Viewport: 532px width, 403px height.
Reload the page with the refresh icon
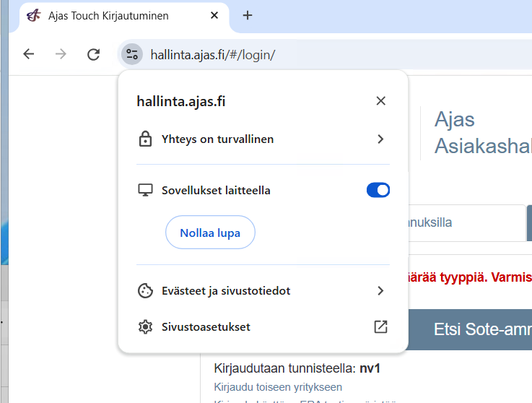93,54
